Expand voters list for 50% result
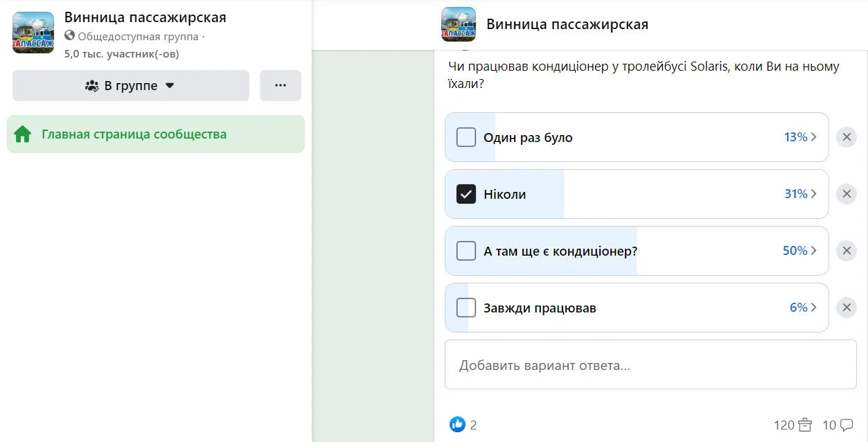The image size is (868, 442). 813,251
